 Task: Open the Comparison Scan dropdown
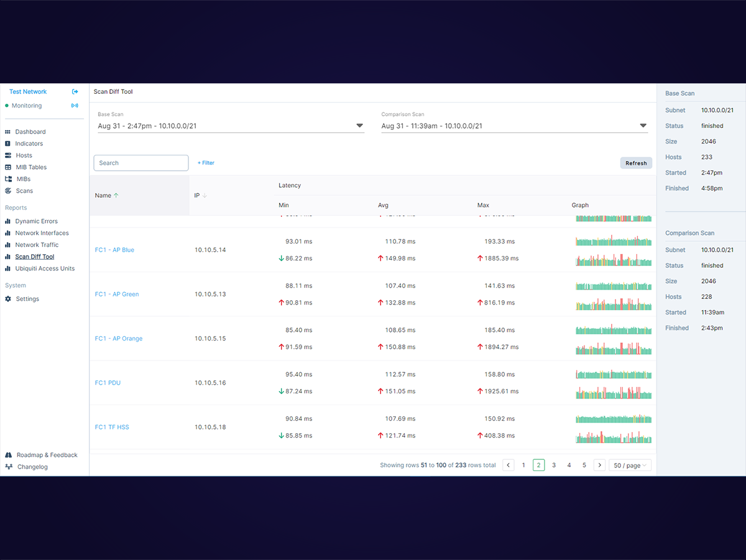(x=515, y=126)
